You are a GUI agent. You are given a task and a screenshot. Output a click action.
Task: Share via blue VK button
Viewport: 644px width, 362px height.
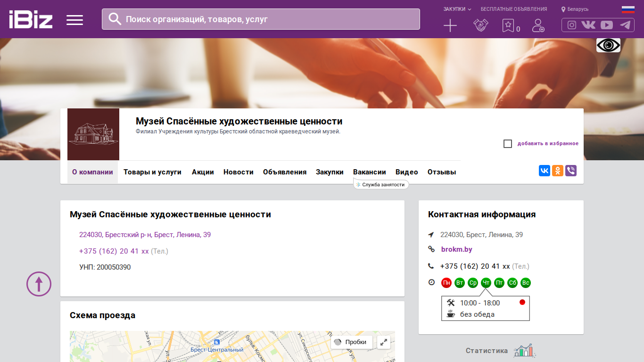(x=545, y=171)
